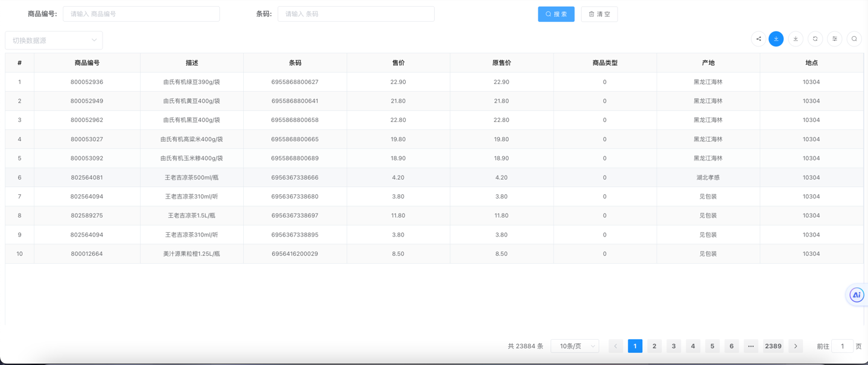Open the 切换数据源 dropdown
Image resolution: width=868 pixels, height=365 pixels.
click(x=53, y=40)
